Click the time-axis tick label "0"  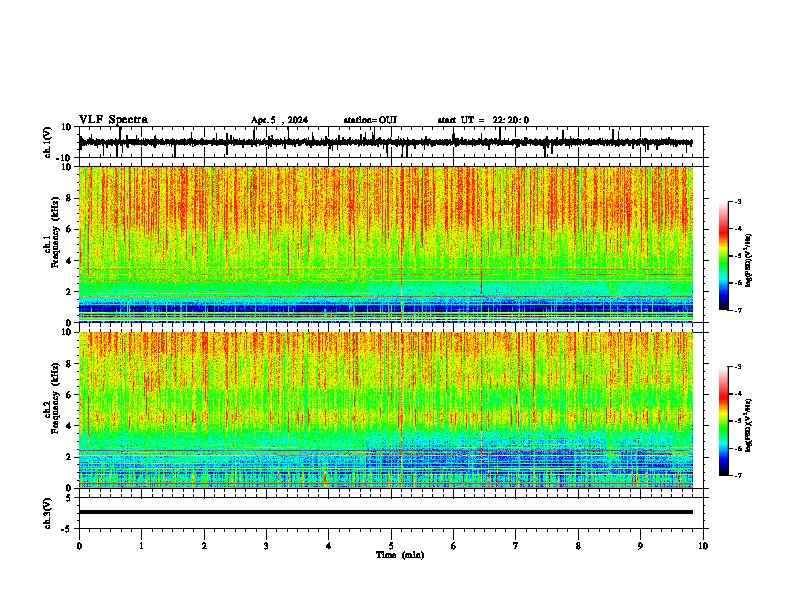point(79,546)
